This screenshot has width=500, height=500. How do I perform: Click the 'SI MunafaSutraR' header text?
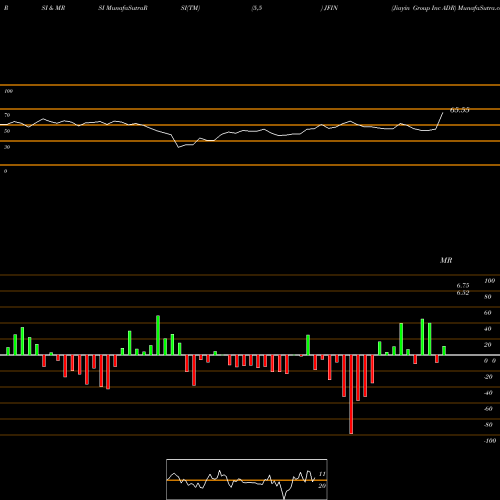pyautogui.click(x=123, y=8)
